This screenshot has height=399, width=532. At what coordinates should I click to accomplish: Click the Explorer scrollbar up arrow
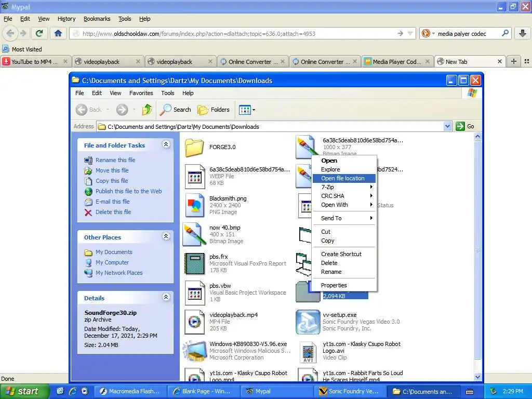tap(477, 137)
